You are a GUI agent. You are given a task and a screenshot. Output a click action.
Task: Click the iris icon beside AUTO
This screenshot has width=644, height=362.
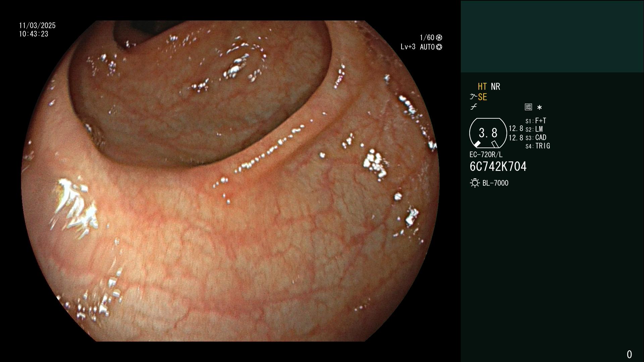pyautogui.click(x=439, y=47)
